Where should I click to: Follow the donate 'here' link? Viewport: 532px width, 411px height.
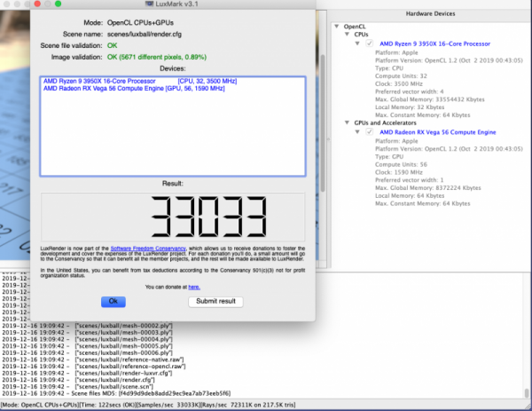click(x=193, y=287)
